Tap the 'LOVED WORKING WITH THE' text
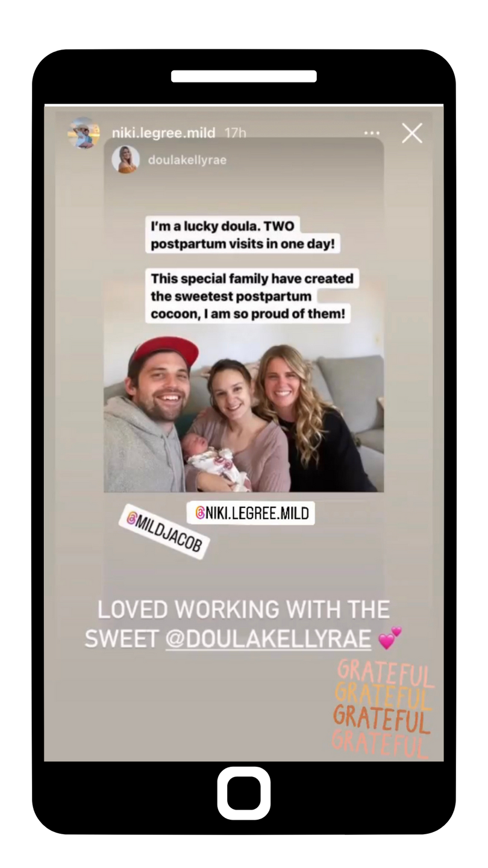The width and height of the screenshot is (488, 868). pos(244,609)
